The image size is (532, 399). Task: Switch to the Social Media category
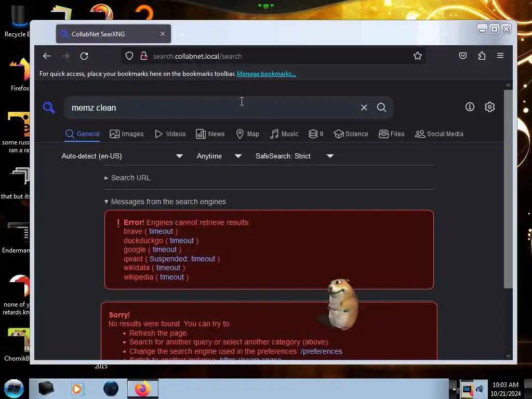(439, 134)
